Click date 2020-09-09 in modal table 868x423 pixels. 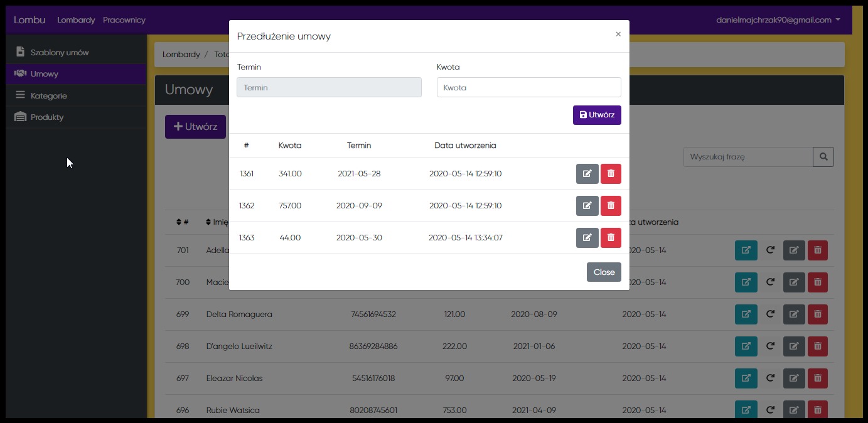click(x=359, y=206)
